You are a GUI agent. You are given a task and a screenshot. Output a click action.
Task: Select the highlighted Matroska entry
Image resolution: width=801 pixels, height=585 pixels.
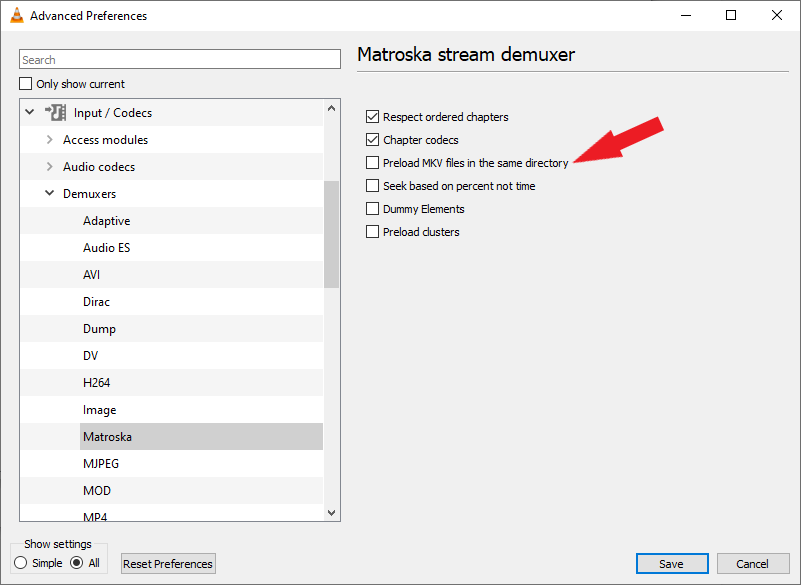(201, 437)
